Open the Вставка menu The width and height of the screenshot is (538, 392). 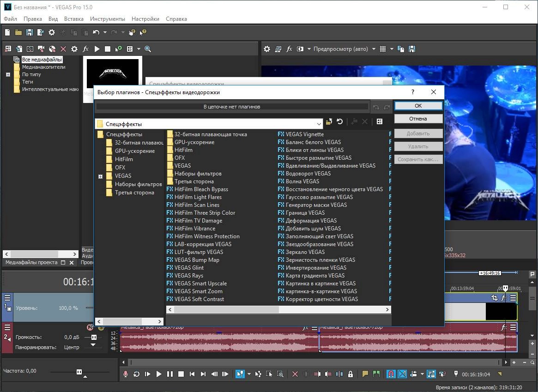coord(74,19)
